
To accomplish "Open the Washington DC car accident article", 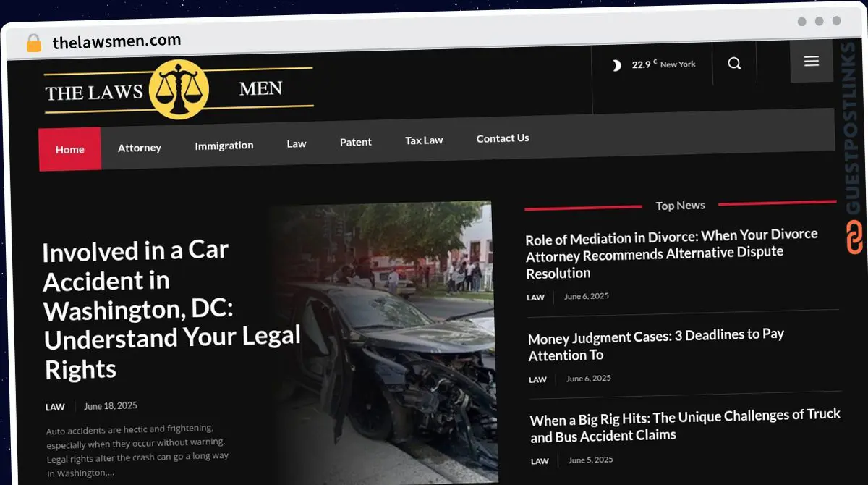I will tap(171, 309).
